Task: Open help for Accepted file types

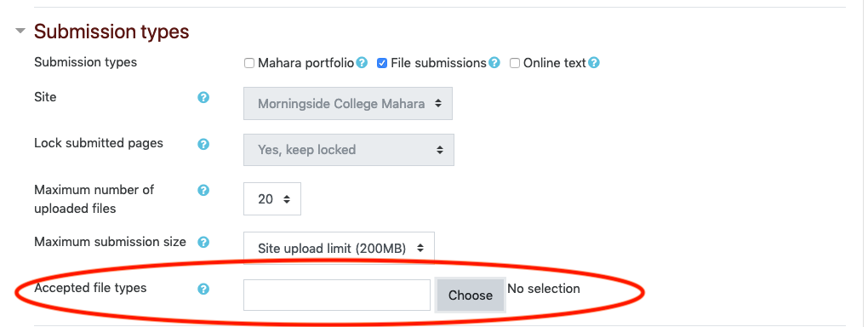Action: [x=203, y=289]
